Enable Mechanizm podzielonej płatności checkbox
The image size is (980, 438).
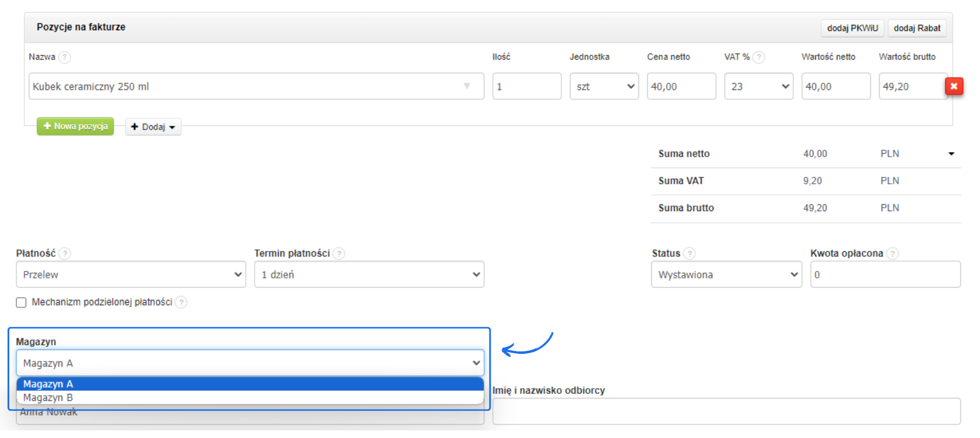coord(21,302)
